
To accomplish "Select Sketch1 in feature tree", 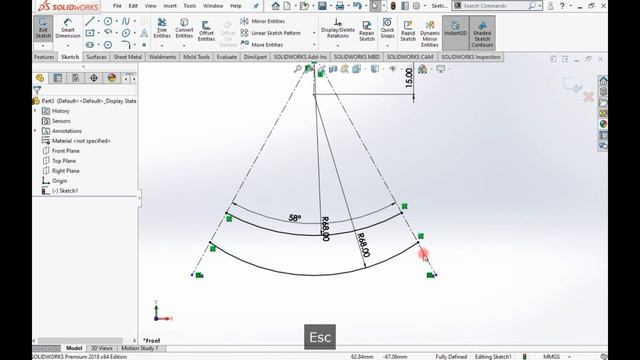I will [60, 191].
